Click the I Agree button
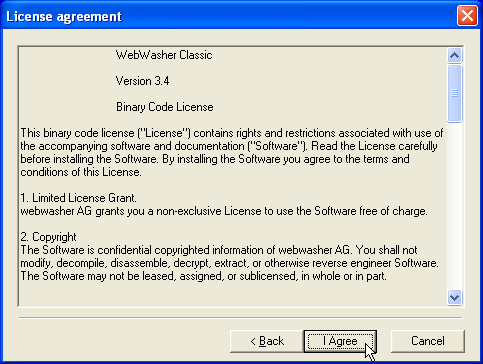The width and height of the screenshot is (483, 364). coord(340,341)
